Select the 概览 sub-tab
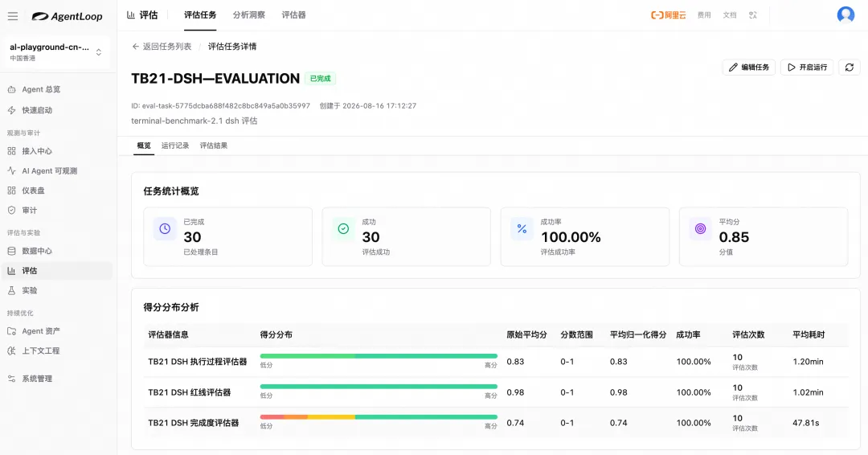Image resolution: width=868 pixels, height=455 pixels. tap(144, 146)
